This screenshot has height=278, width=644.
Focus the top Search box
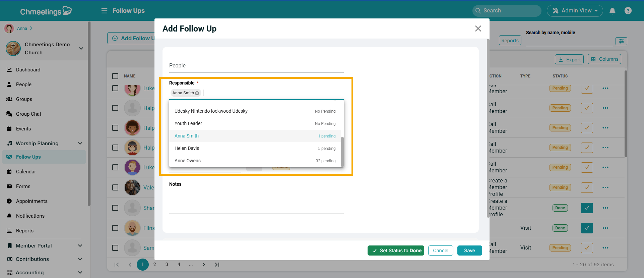(507, 11)
